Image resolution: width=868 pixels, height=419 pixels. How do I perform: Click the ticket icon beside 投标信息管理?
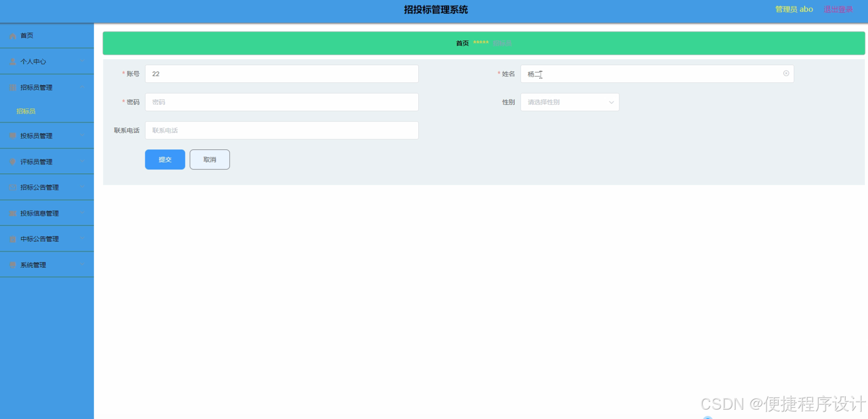click(13, 214)
